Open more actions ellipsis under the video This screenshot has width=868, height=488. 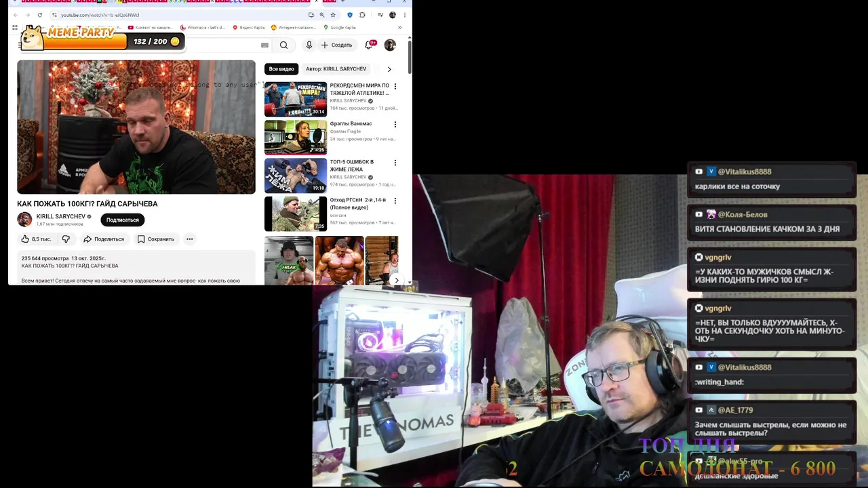[x=190, y=239]
